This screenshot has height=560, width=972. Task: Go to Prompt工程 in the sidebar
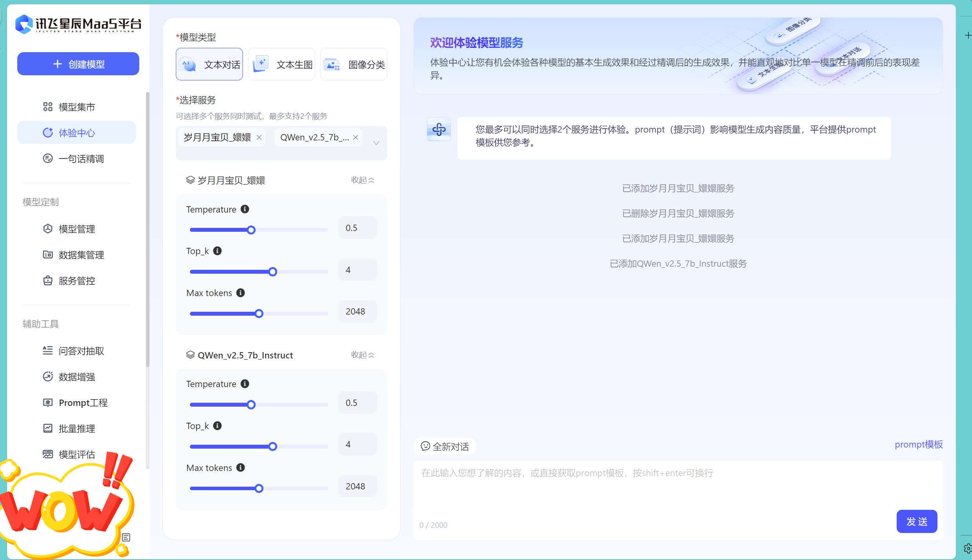(83, 403)
